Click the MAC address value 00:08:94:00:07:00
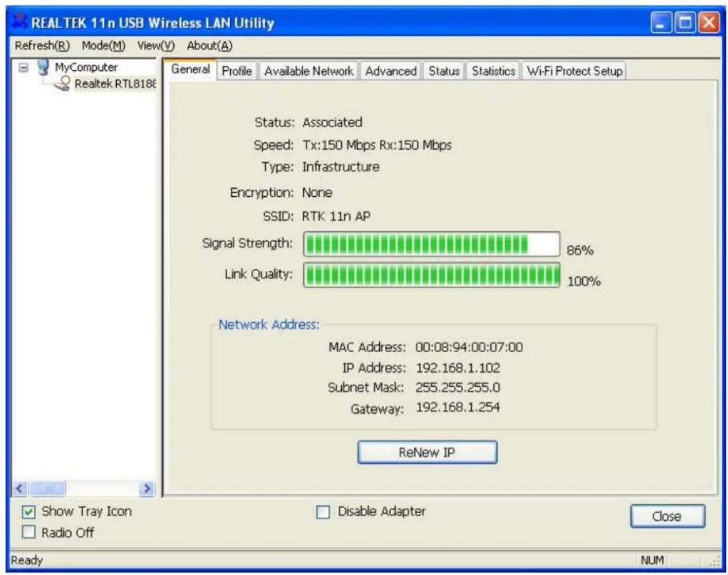The width and height of the screenshot is (728, 575). (469, 347)
